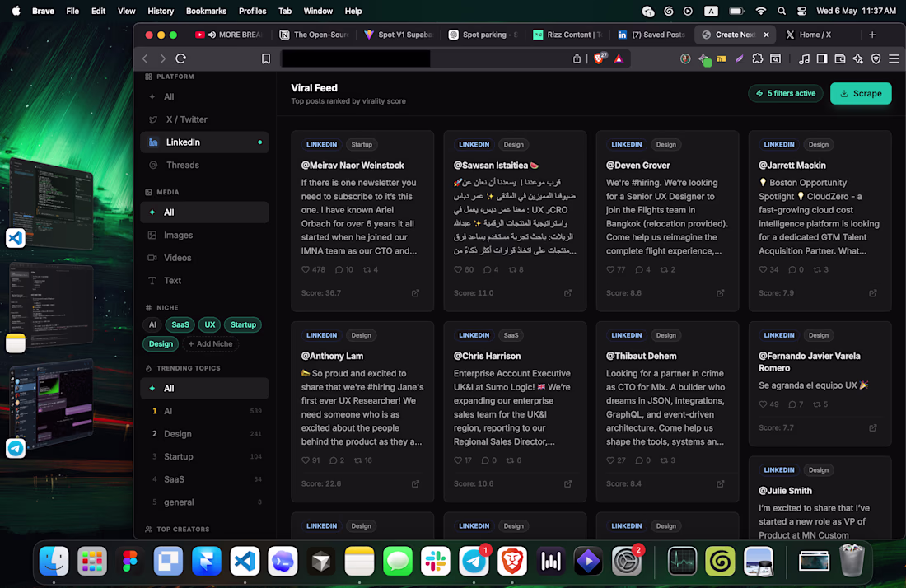The height and width of the screenshot is (588, 906).
Task: Select trending topic AI with 539
Action: pyautogui.click(x=204, y=411)
